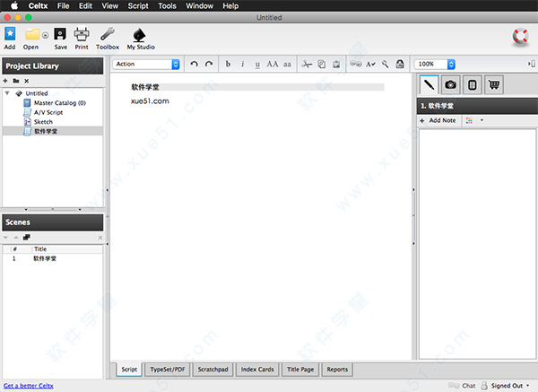
Task: Convert selection to uppercase AA
Action: 273,65
